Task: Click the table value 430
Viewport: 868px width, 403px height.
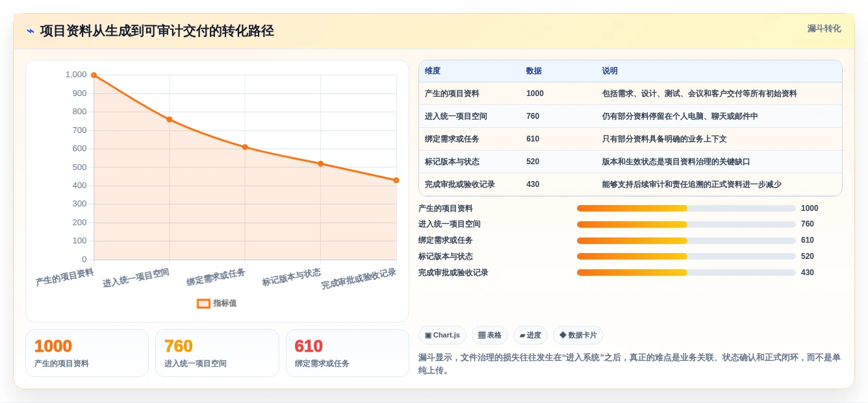Action: tap(533, 184)
